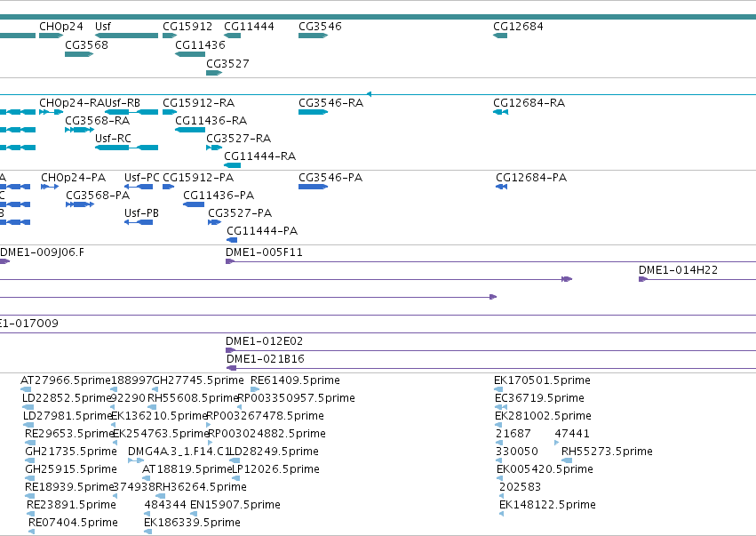The width and height of the screenshot is (756, 536).
Task: Select transcript CG3546-RA glyph
Action: pos(313,112)
